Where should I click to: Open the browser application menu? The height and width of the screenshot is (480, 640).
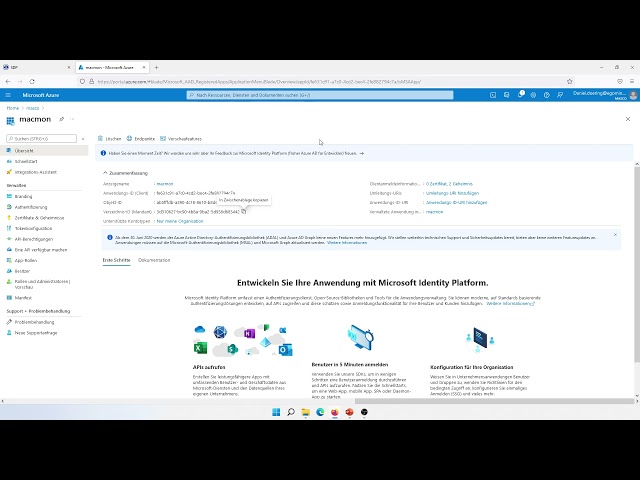tap(632, 82)
